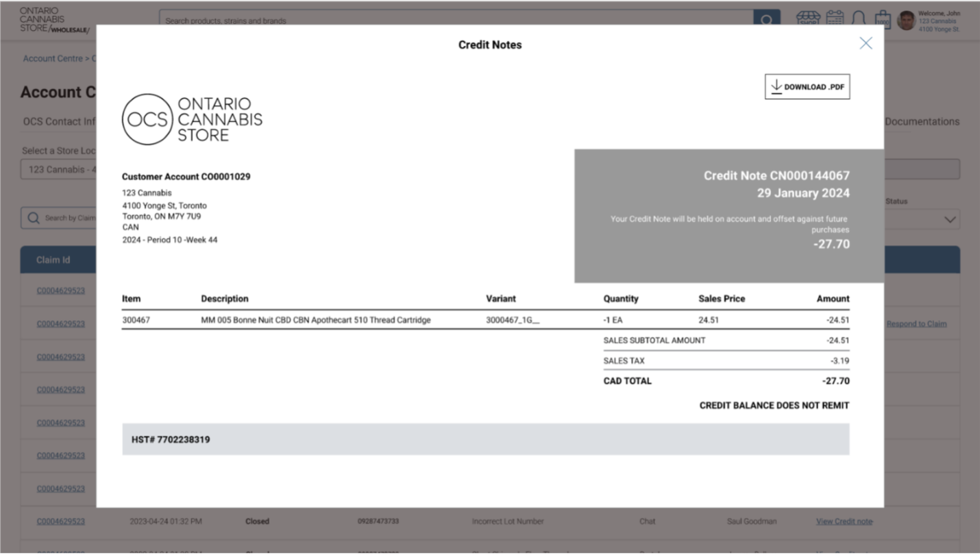Screen dimensions: 980x556
Task: Click the 2024 - Period 10 - Week 44 text
Action: coord(170,240)
